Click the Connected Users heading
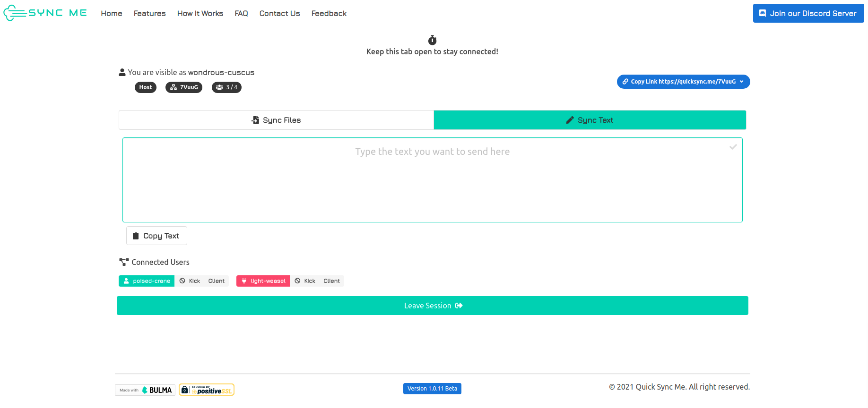This screenshot has width=868, height=408. click(x=160, y=262)
